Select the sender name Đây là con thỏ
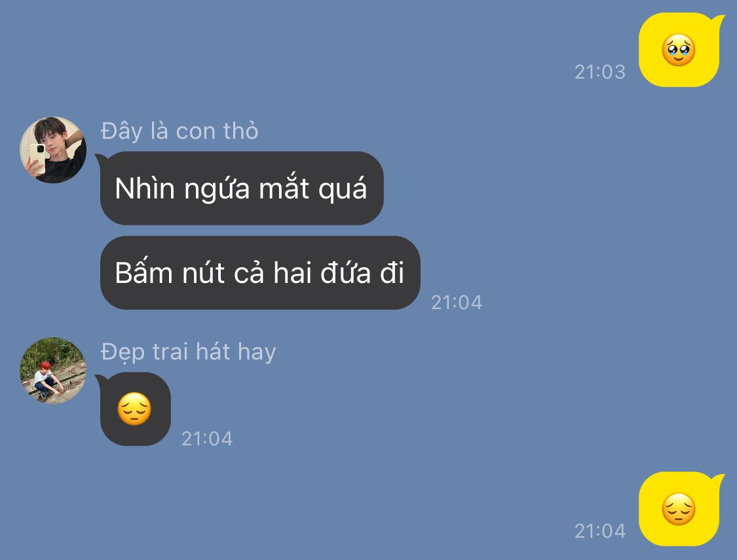This screenshot has height=560, width=737. pos(180,131)
